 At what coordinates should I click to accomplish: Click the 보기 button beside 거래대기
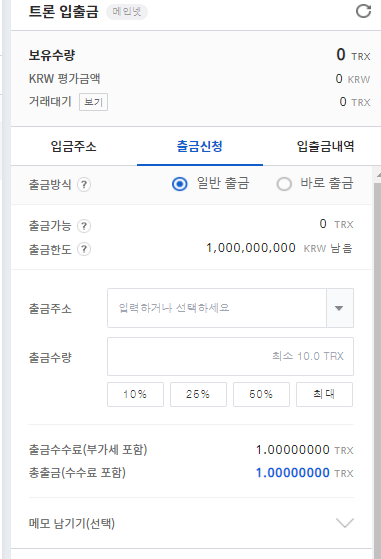pyautogui.click(x=93, y=102)
